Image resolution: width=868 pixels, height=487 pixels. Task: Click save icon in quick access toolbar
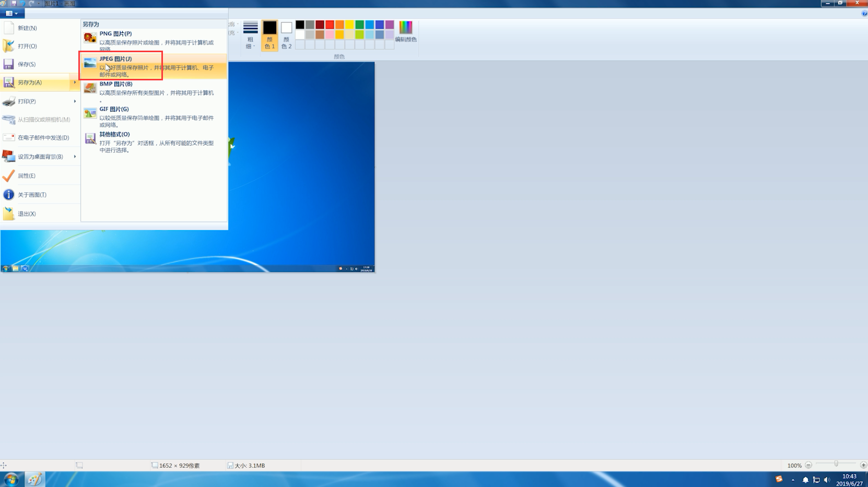click(14, 3)
